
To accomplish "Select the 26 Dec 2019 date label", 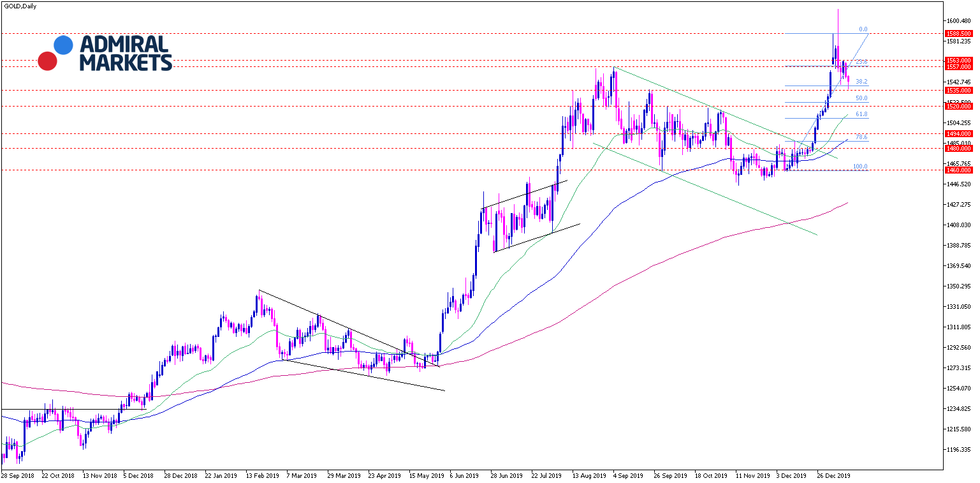I will (834, 476).
